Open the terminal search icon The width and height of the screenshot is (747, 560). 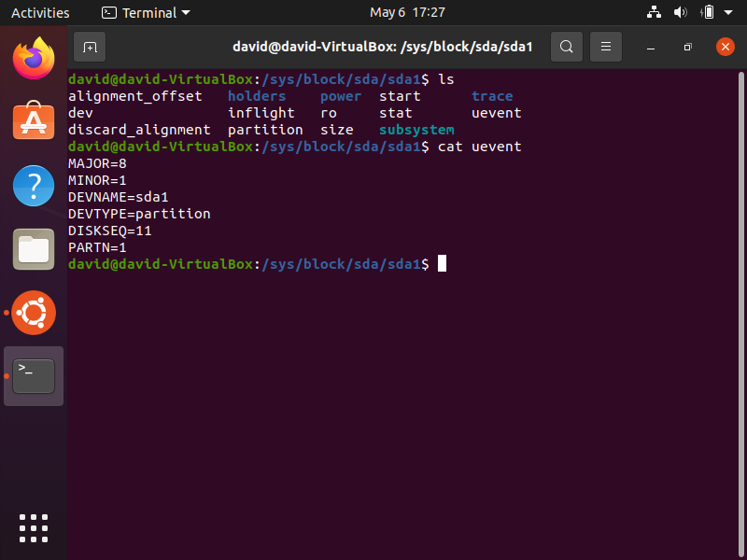point(567,46)
